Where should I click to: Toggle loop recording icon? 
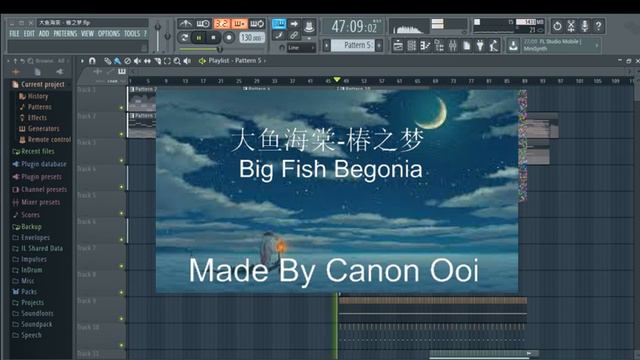click(257, 24)
